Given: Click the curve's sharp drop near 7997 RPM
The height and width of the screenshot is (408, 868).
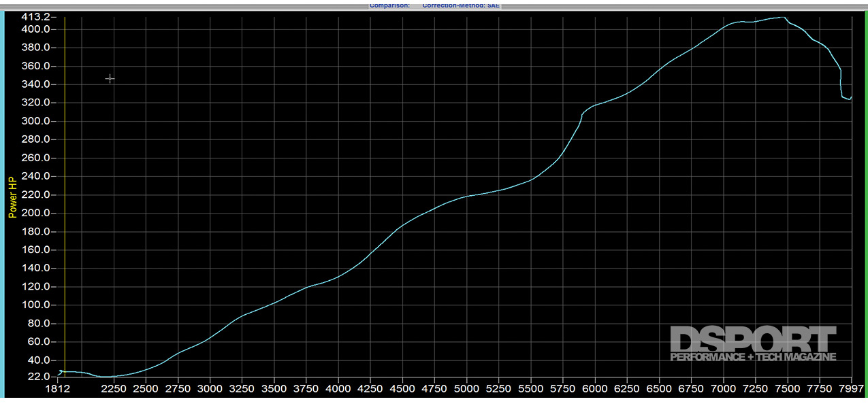Looking at the screenshot, I should pyautogui.click(x=841, y=85).
